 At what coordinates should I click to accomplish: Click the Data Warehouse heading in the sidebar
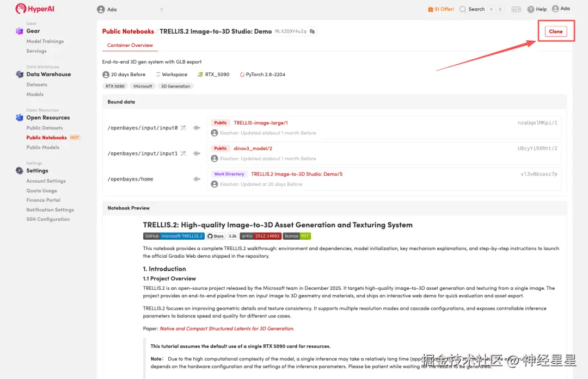48,74
